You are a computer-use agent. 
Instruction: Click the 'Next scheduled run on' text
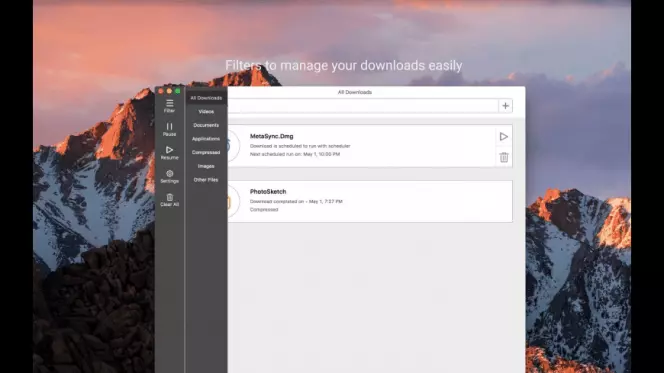295,154
